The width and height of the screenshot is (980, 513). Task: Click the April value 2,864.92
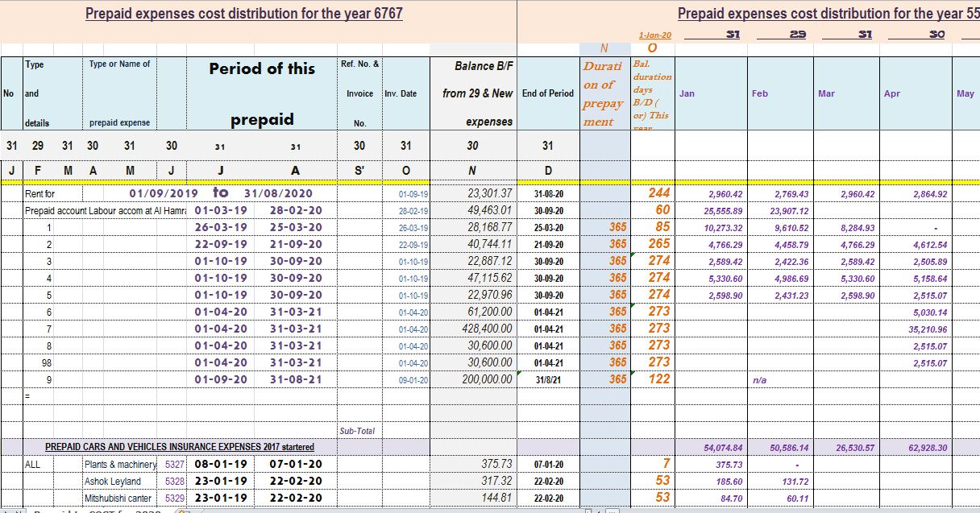click(x=931, y=194)
